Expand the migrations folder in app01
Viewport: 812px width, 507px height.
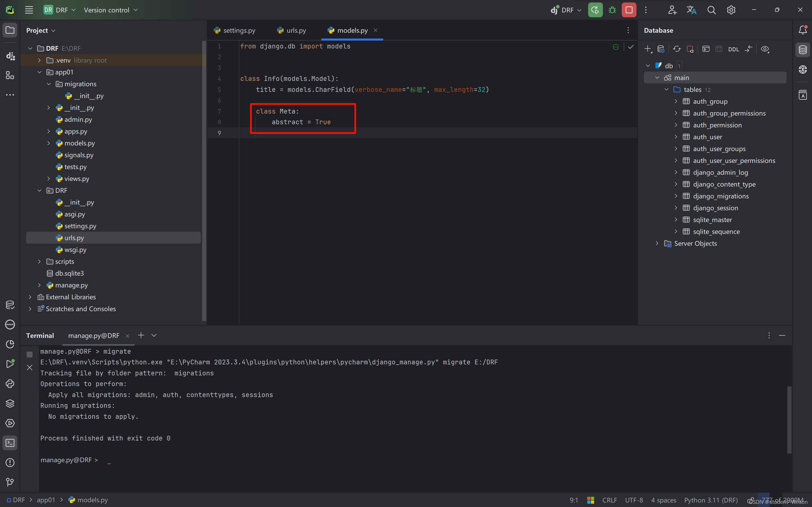(x=49, y=83)
